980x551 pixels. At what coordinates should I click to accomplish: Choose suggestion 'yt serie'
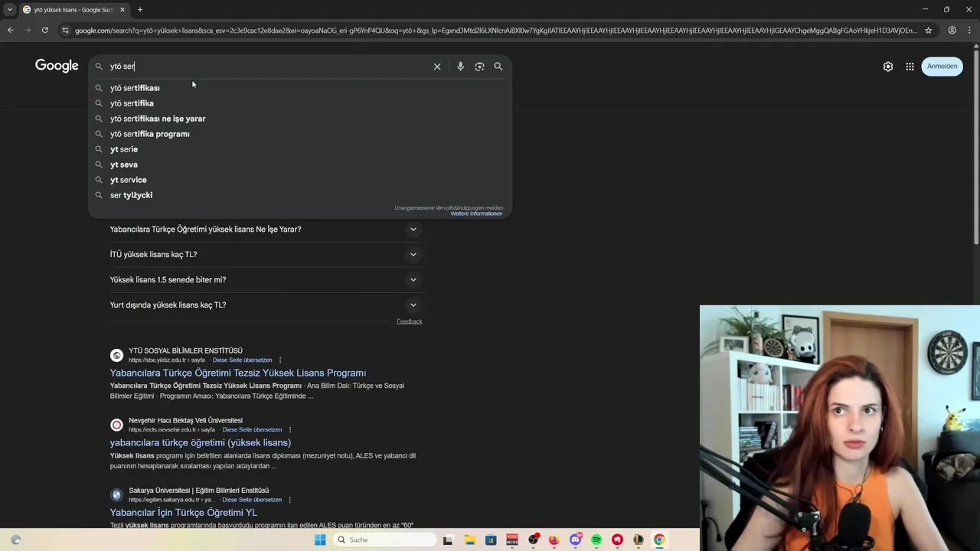click(x=300, y=149)
